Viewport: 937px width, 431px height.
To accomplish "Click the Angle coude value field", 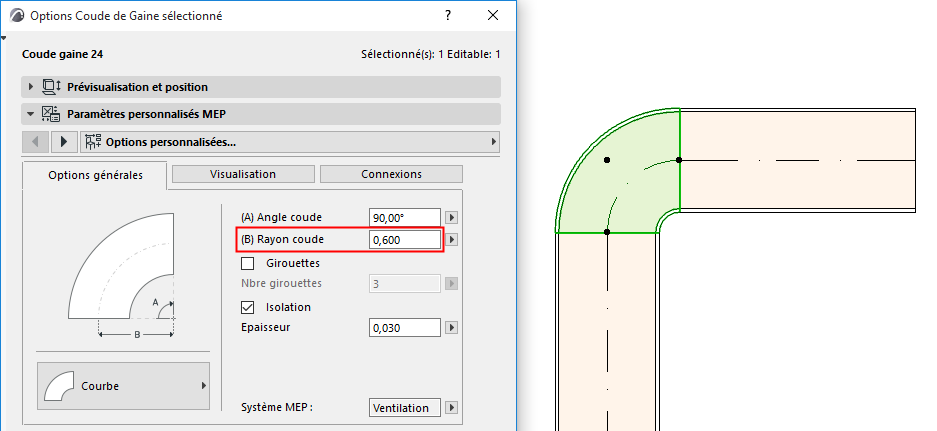I will tap(405, 218).
